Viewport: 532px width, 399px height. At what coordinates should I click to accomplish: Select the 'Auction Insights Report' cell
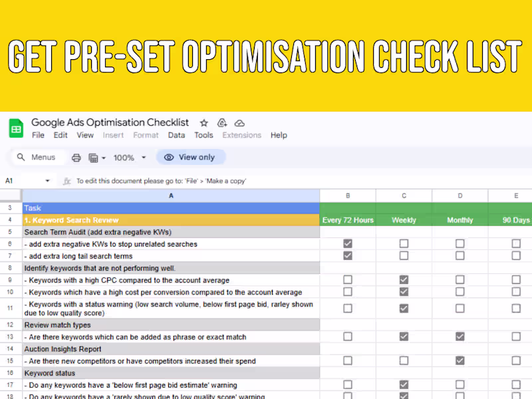tap(171, 348)
